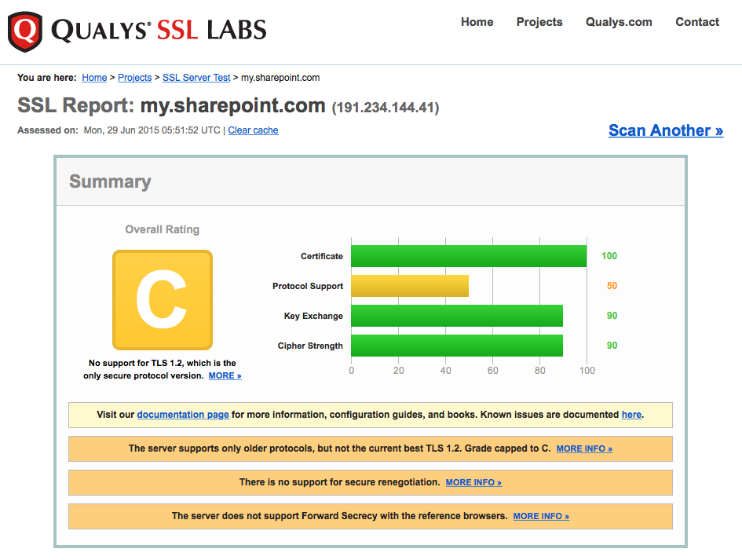
Task: Click the Key Exchange chart label
Action: pyautogui.click(x=313, y=316)
